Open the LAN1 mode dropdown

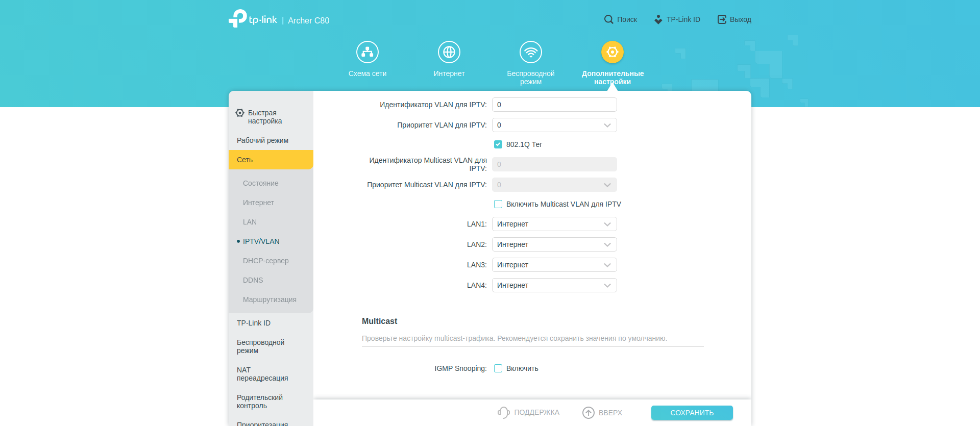click(x=554, y=224)
